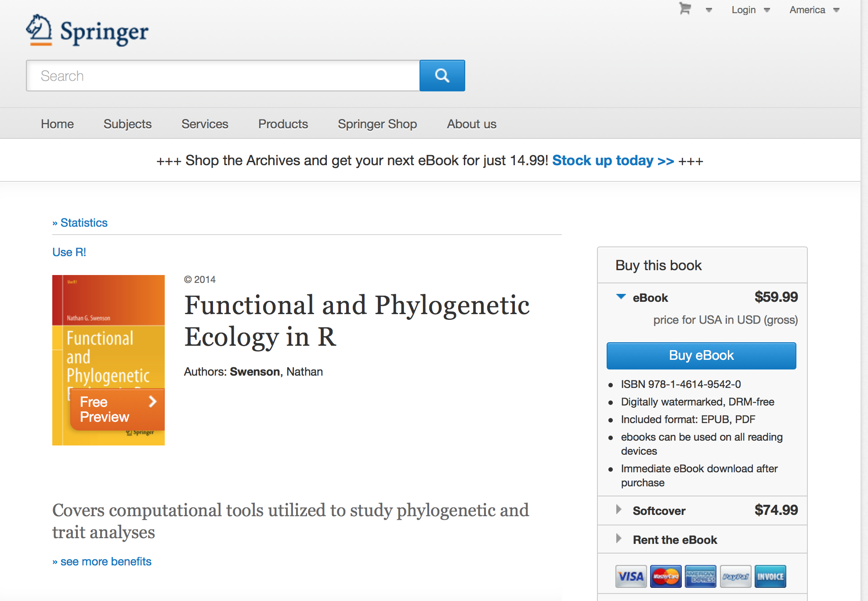Open the Services menu

coord(205,124)
